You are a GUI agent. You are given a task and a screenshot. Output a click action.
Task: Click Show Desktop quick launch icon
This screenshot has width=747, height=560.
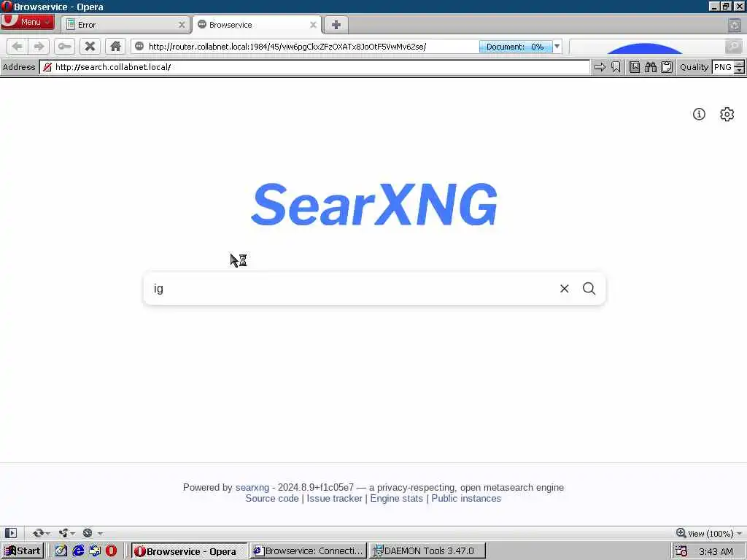[x=94, y=551]
